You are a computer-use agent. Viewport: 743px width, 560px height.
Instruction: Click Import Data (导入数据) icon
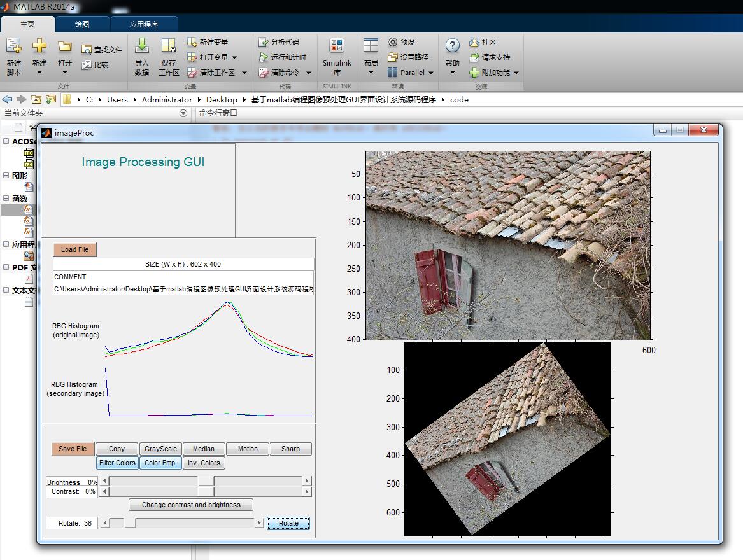(x=142, y=45)
